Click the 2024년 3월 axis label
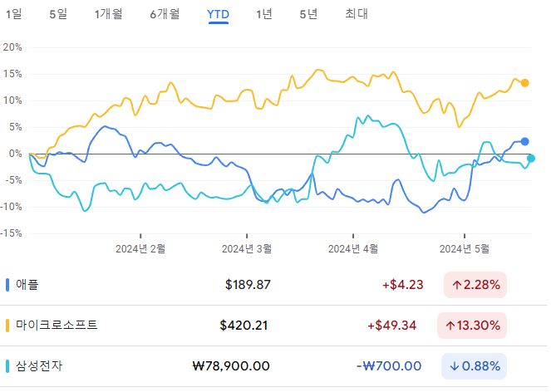Screen dimensions: 551x392 (247, 249)
